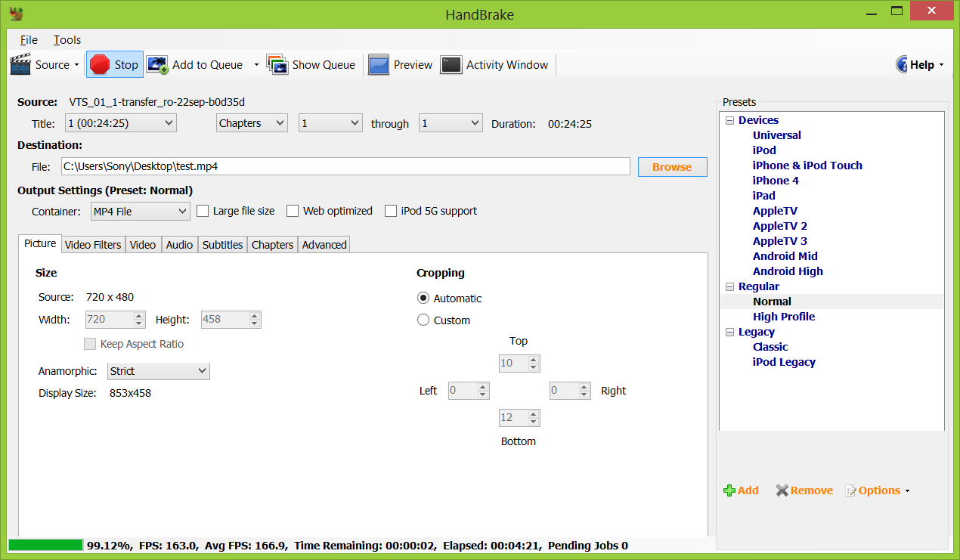Image resolution: width=960 pixels, height=560 pixels.
Task: Open the Title dropdown 1 (00:24:25)
Action: 120,123
